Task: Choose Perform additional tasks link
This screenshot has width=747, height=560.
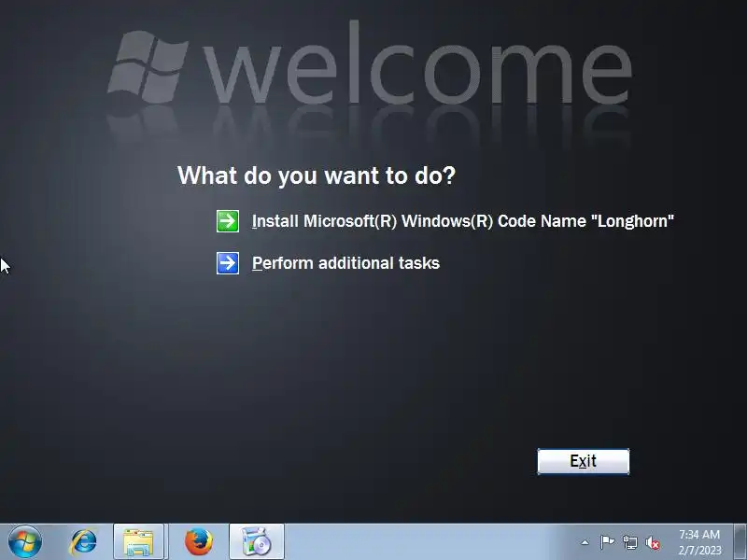Action: pos(345,263)
